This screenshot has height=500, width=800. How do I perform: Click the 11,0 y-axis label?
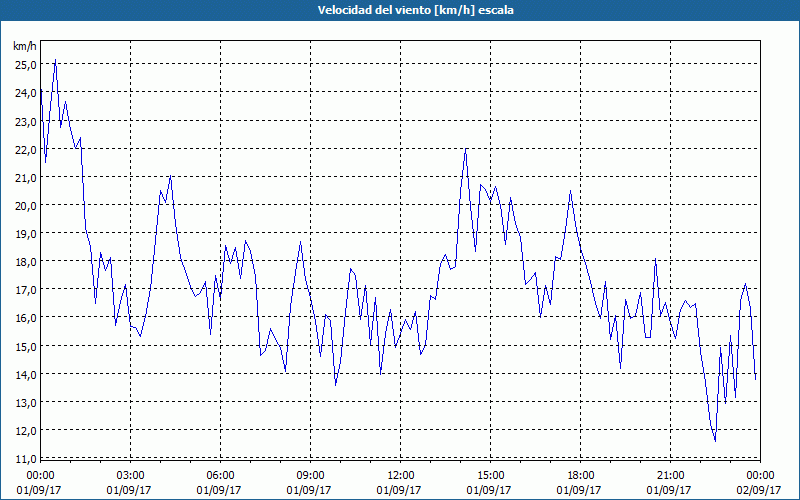click(x=26, y=459)
